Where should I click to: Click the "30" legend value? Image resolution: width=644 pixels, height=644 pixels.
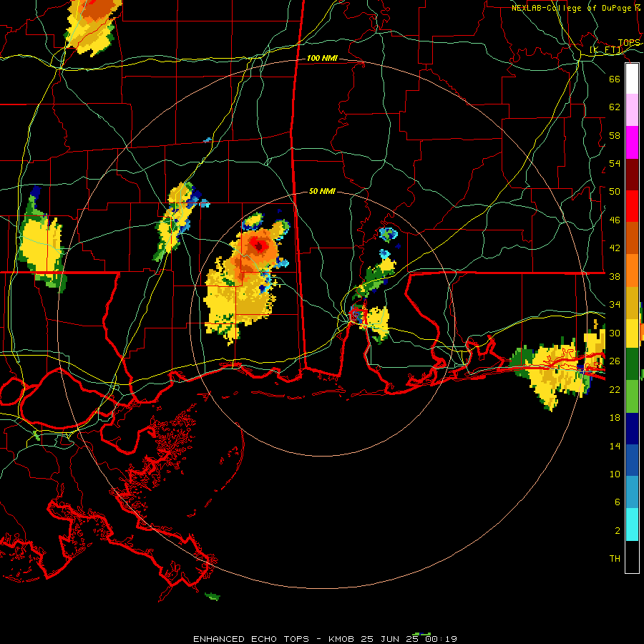615,333
